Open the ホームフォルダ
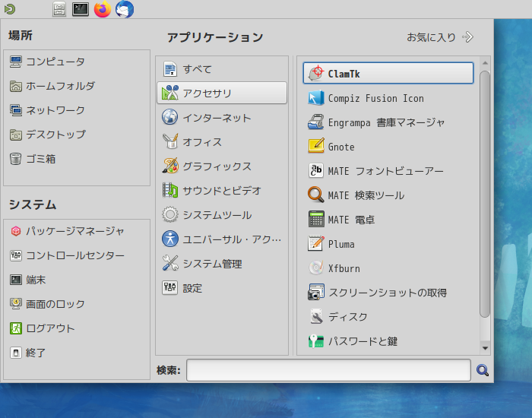This screenshot has height=418, width=532. (x=77, y=86)
